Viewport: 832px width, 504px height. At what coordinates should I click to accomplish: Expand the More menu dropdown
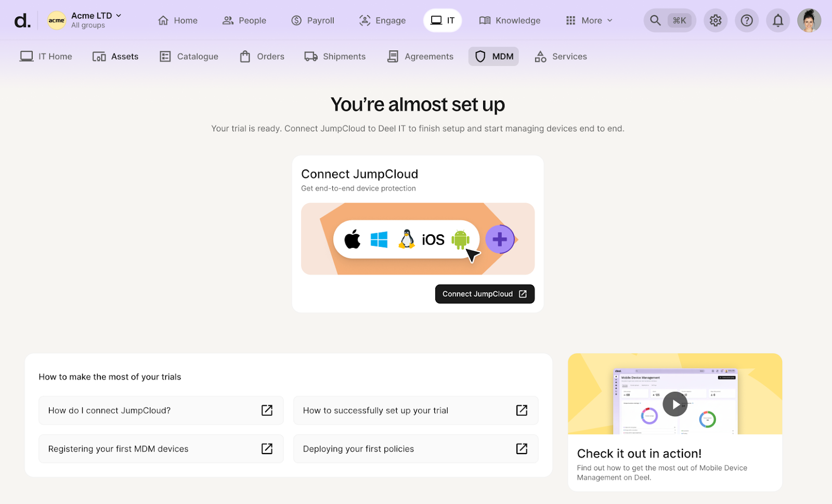(589, 21)
